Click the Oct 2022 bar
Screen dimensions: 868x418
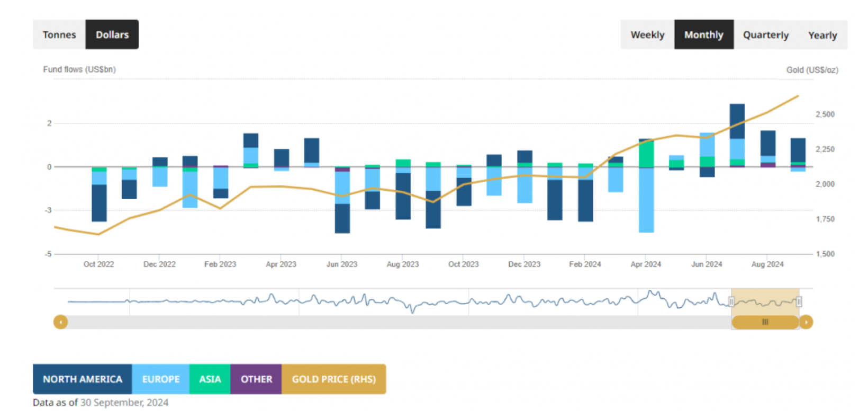99,194
